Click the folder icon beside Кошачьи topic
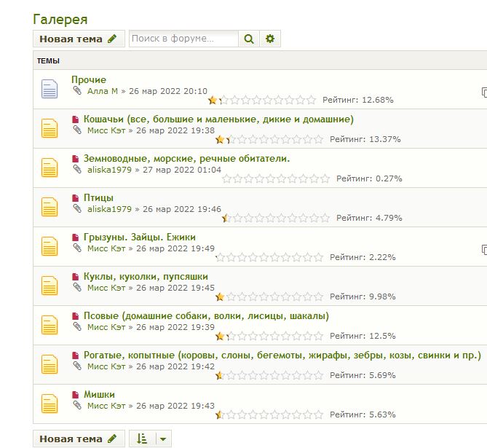Image resolution: width=487 pixels, height=448 pixels. 49,128
